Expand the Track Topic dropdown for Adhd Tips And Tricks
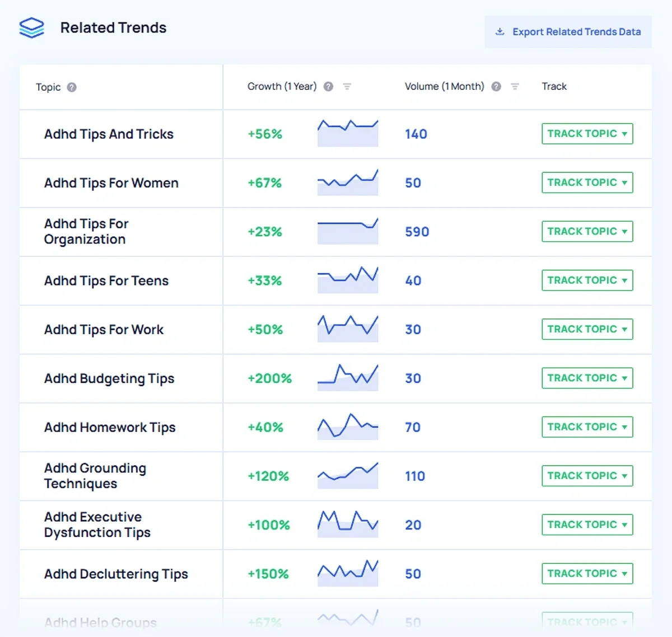The image size is (672, 637). point(626,134)
